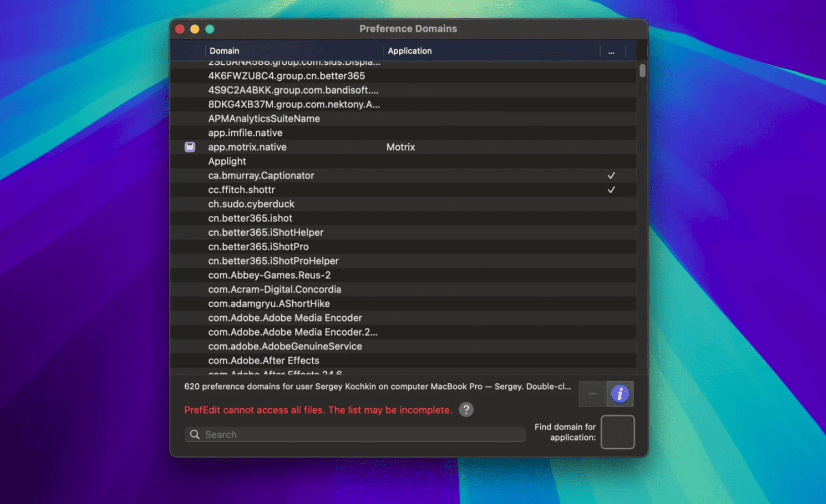Click the Find domain for application label
Screen dimensions: 826x504
565,432
